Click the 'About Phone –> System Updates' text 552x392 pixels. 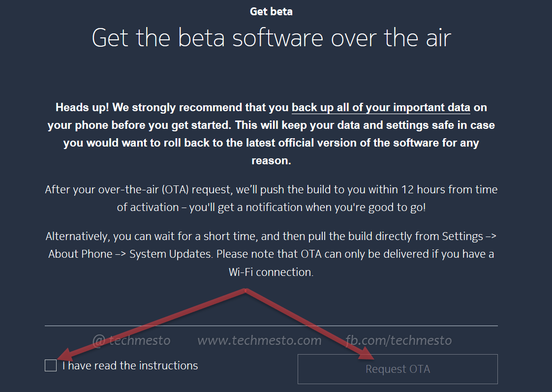click(131, 254)
